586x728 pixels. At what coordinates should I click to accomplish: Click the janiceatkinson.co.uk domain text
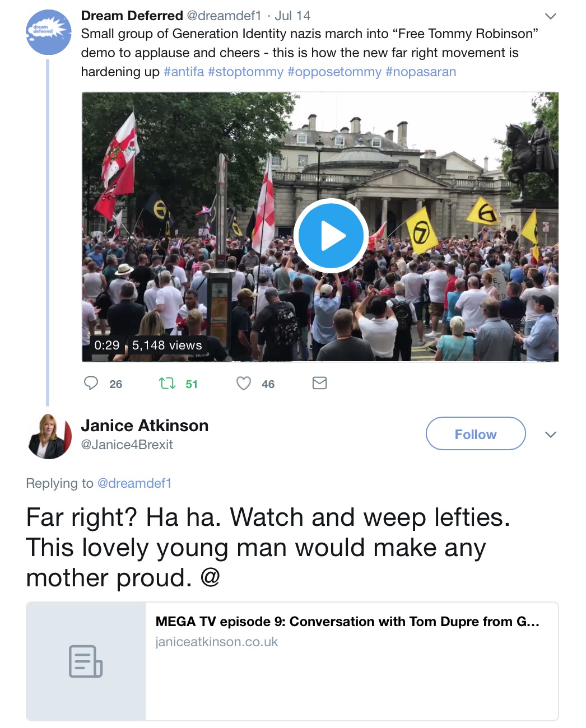(217, 642)
